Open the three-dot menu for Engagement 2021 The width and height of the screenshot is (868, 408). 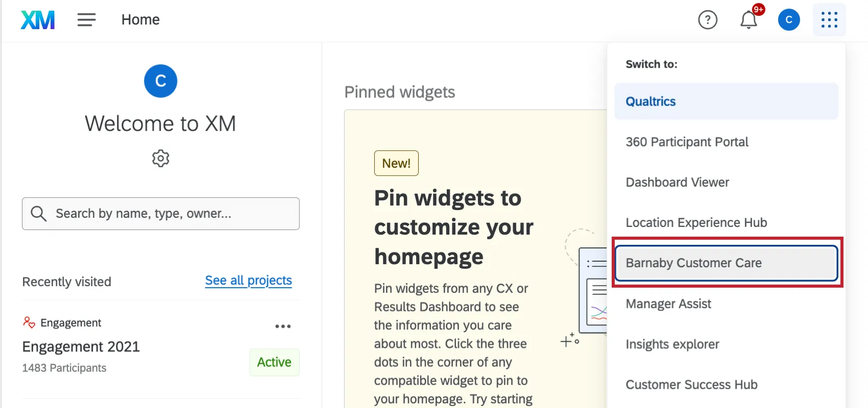283,326
